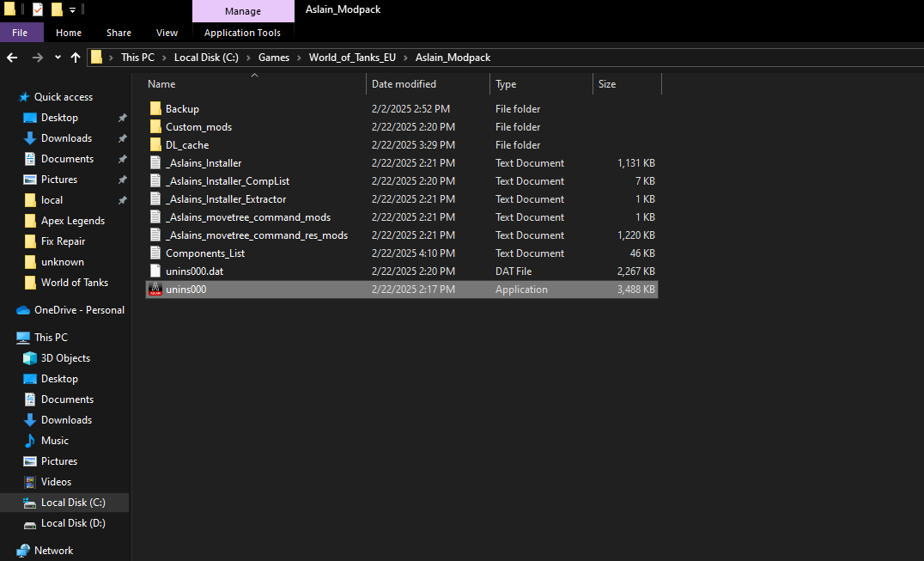This screenshot has width=924, height=561.
Task: Click Games in the address breadcrumb
Action: (x=274, y=58)
